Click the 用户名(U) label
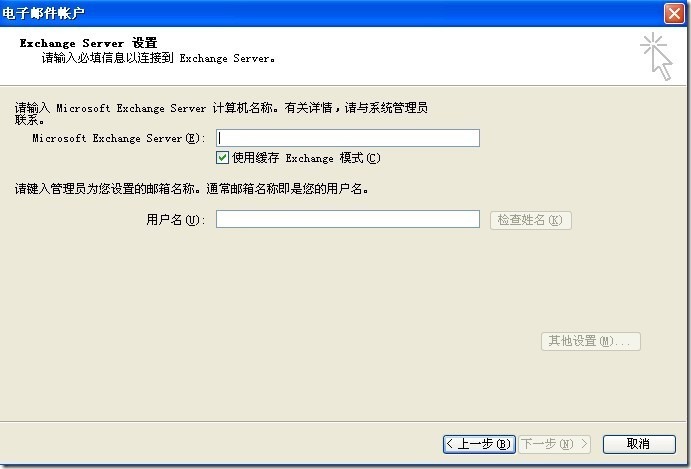This screenshot has width=691, height=469. coord(176,220)
